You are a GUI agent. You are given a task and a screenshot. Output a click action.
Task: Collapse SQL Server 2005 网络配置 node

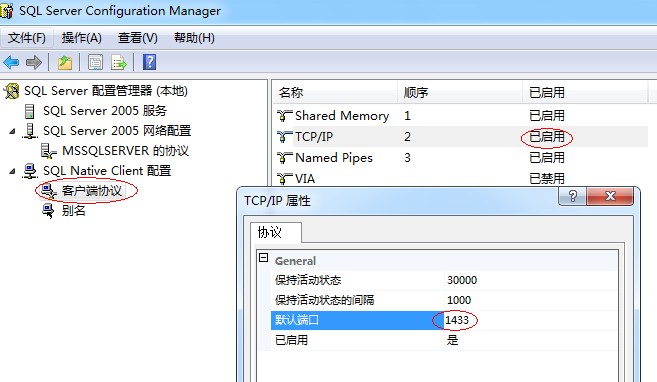(13, 132)
